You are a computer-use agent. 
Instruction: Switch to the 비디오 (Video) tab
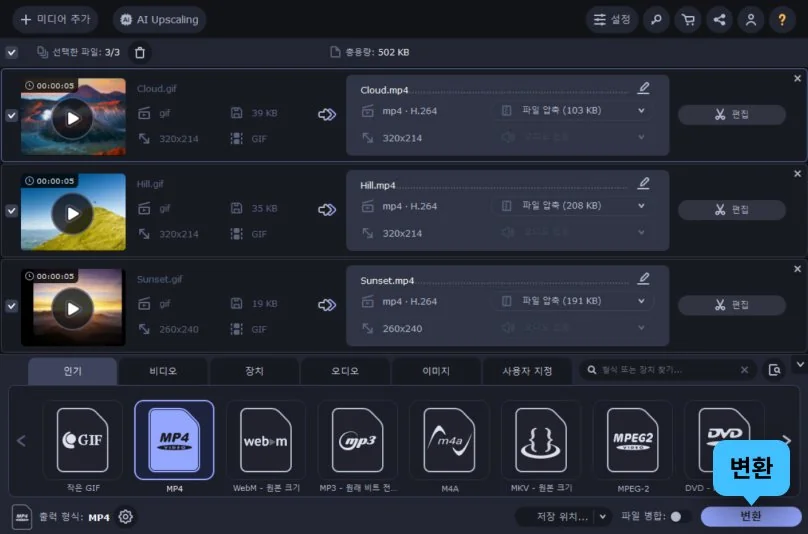click(x=163, y=371)
